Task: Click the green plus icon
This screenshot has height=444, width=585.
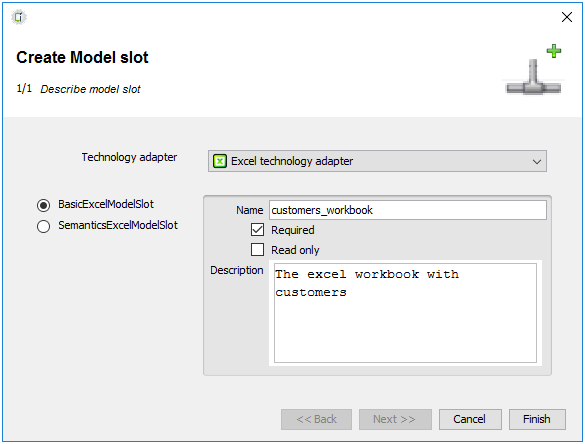Action: (554, 51)
